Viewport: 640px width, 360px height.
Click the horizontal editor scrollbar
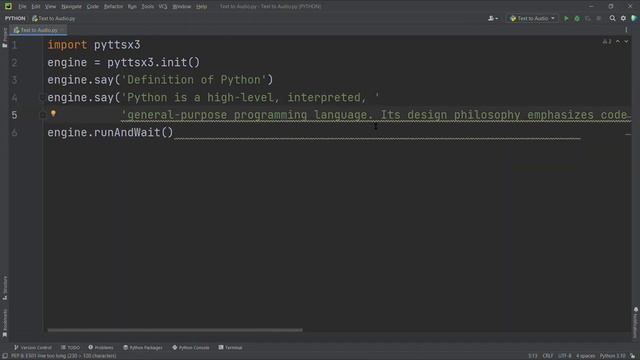point(175,330)
